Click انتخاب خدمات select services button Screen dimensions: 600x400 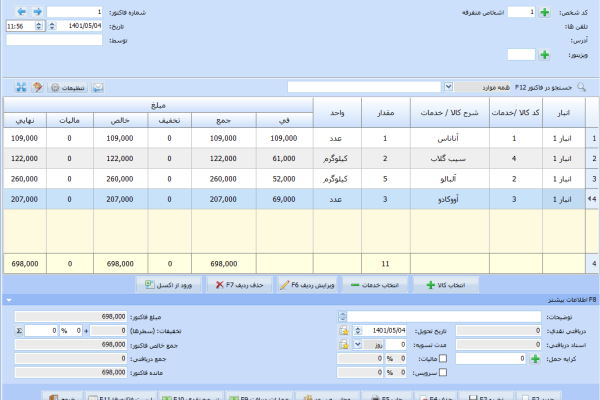pos(375,285)
